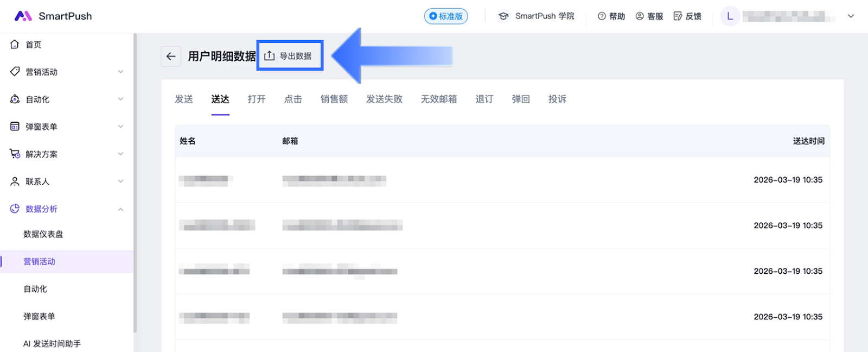Click the SmartPush 学院 graduation cap icon
This screenshot has width=868, height=352.
point(503,16)
